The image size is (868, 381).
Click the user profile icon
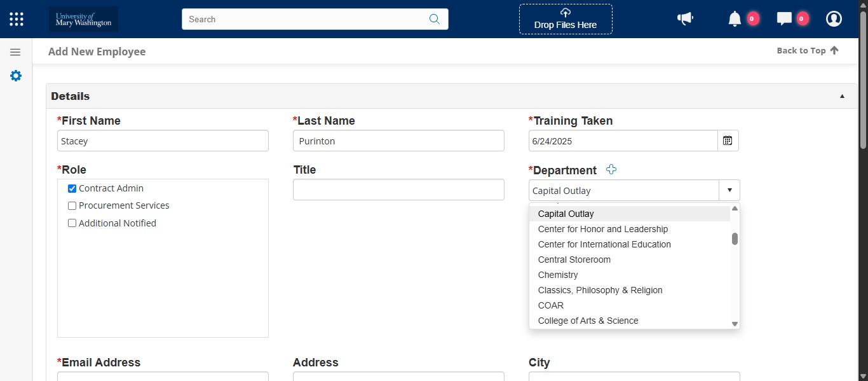pos(834,18)
